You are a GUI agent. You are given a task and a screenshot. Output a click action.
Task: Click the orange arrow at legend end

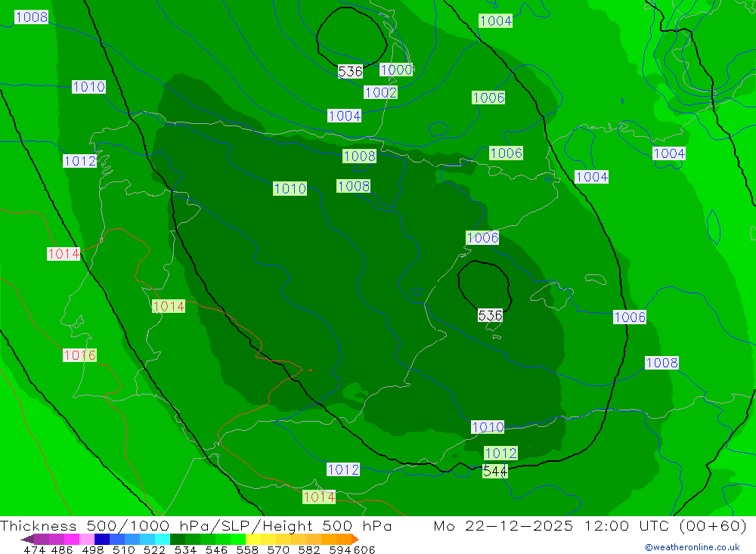pos(355,539)
